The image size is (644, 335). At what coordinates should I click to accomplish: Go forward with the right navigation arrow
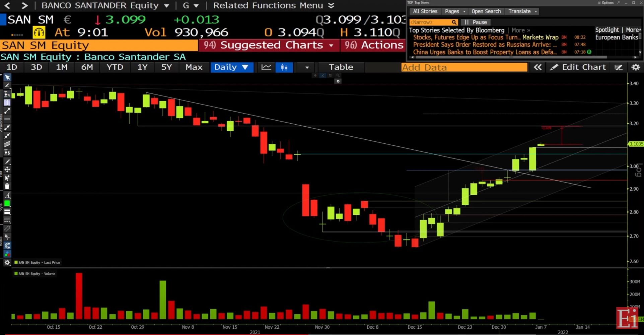coord(24,5)
